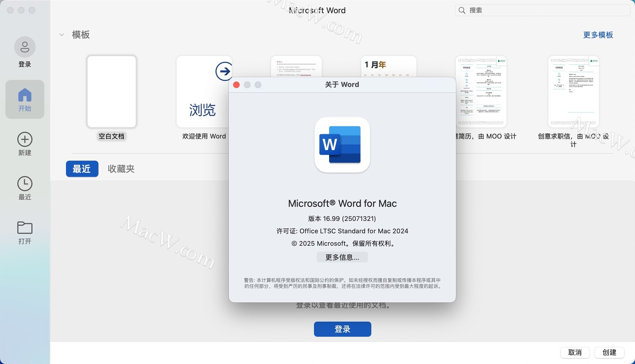Click the 新建 plus icon in sidebar
The width and height of the screenshot is (635, 364).
click(25, 139)
